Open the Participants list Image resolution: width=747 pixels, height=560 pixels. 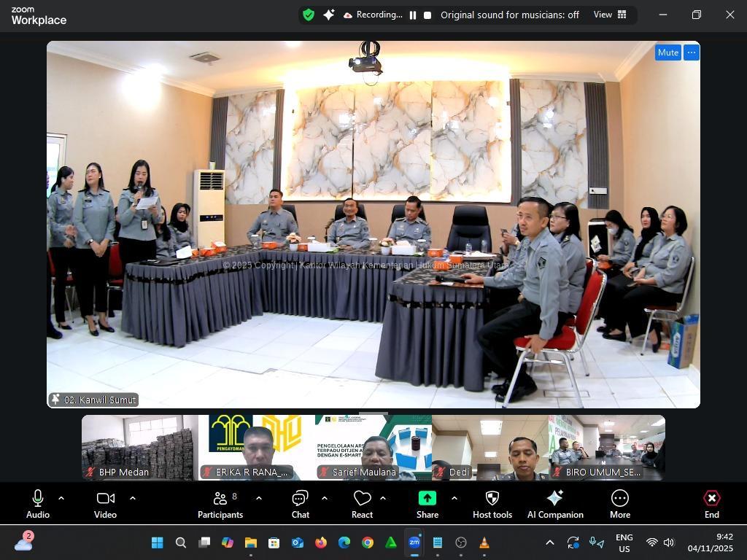pyautogui.click(x=220, y=504)
